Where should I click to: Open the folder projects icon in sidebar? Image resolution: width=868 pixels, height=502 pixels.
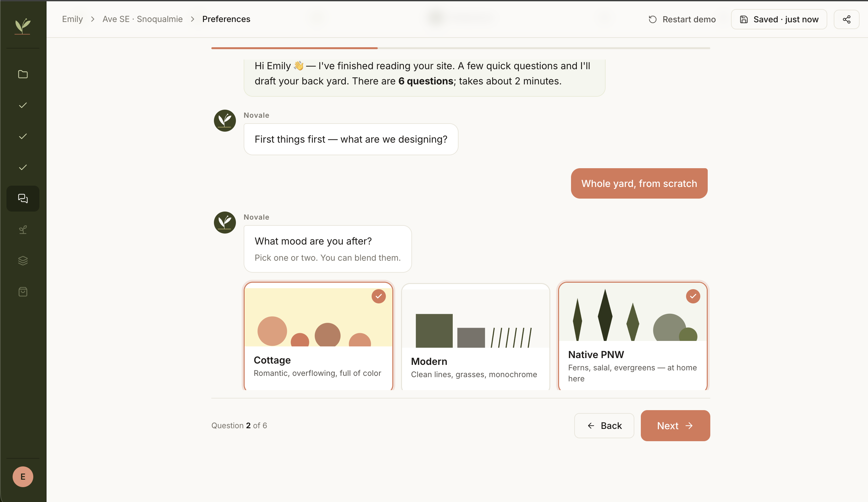coord(23,74)
